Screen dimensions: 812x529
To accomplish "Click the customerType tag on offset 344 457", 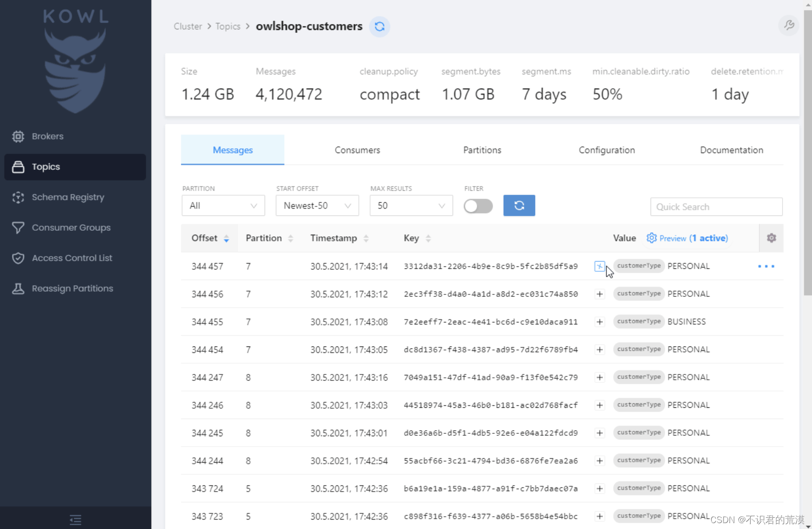I will point(639,266).
